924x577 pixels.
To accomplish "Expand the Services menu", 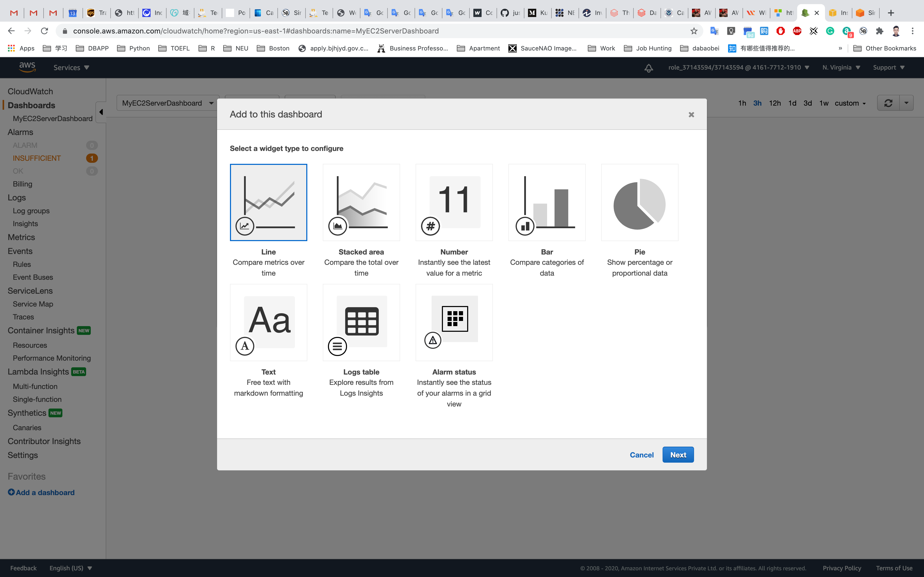I will tap(71, 67).
